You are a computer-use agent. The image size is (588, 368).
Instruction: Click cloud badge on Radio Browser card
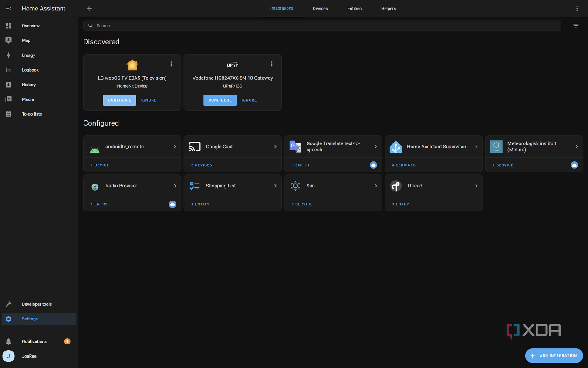click(x=172, y=204)
